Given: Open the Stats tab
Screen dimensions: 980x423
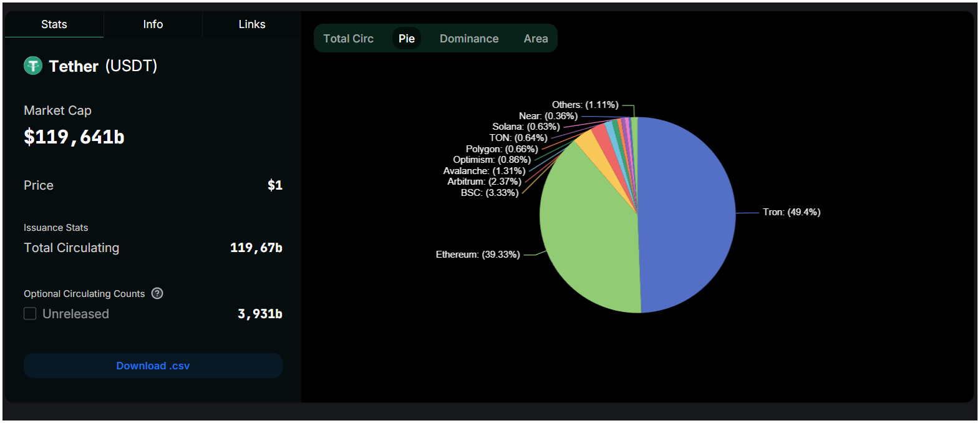Looking at the screenshot, I should [x=54, y=24].
